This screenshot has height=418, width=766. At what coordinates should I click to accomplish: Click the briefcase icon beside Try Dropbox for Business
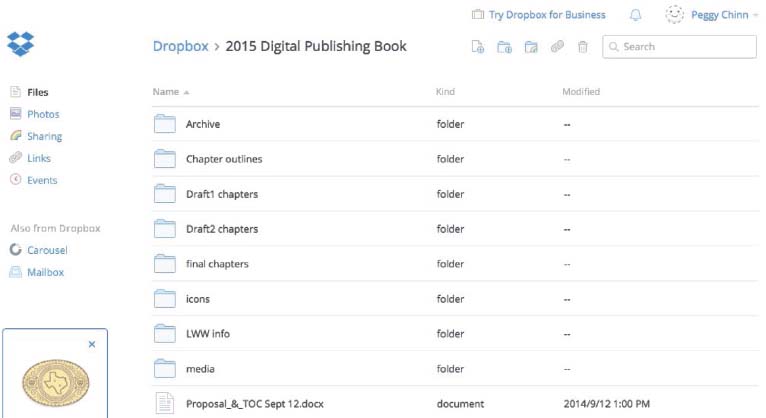click(478, 15)
